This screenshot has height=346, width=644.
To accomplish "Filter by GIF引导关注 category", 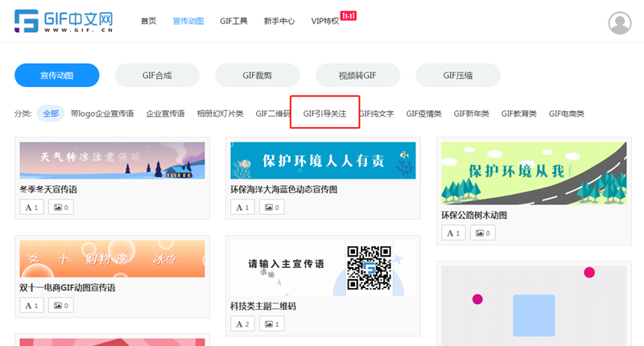I will 324,113.
